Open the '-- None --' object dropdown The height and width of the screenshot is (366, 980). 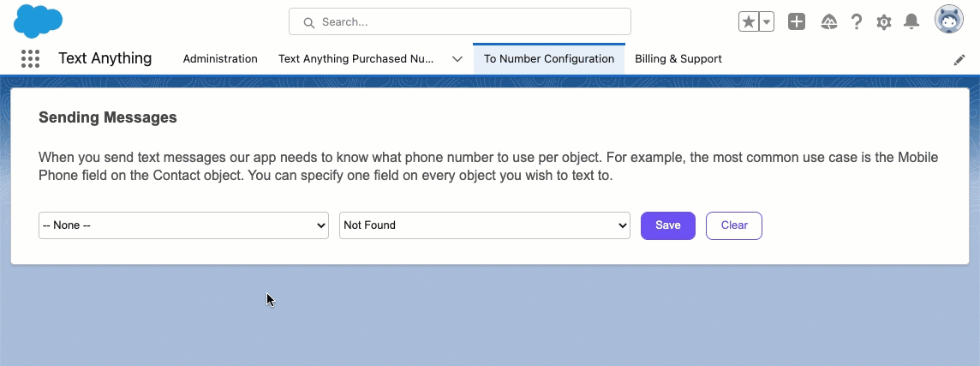tap(183, 225)
